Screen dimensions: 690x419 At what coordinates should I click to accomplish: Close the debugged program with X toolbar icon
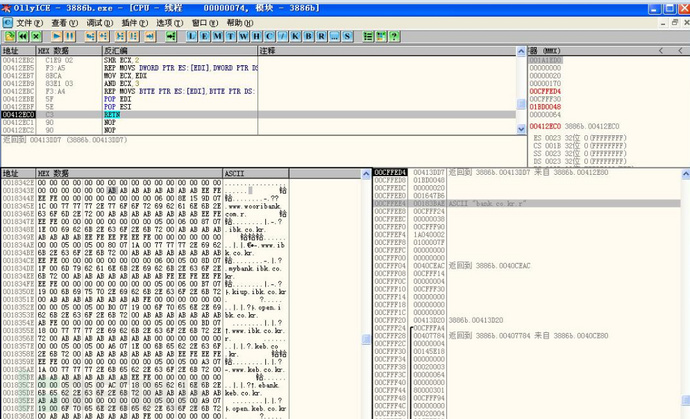[x=36, y=37]
